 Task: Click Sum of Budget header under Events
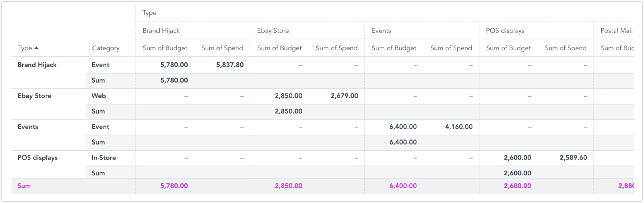(x=394, y=48)
